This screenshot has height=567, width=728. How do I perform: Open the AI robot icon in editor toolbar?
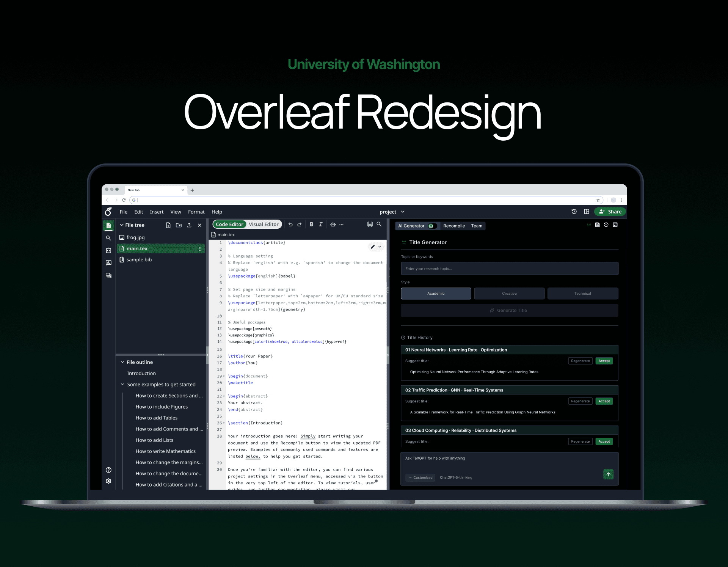[x=333, y=224]
